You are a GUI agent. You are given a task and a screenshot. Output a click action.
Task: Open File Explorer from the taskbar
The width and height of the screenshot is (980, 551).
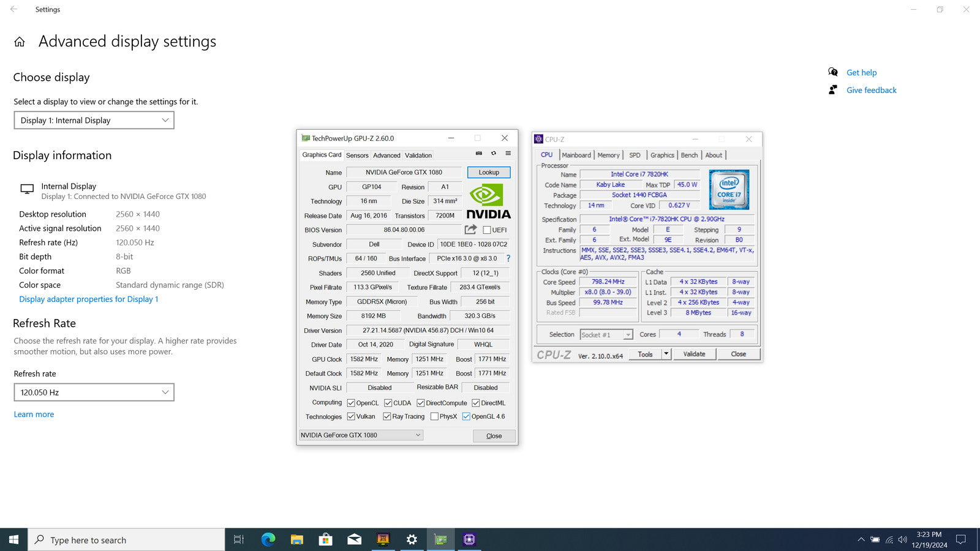pyautogui.click(x=297, y=539)
